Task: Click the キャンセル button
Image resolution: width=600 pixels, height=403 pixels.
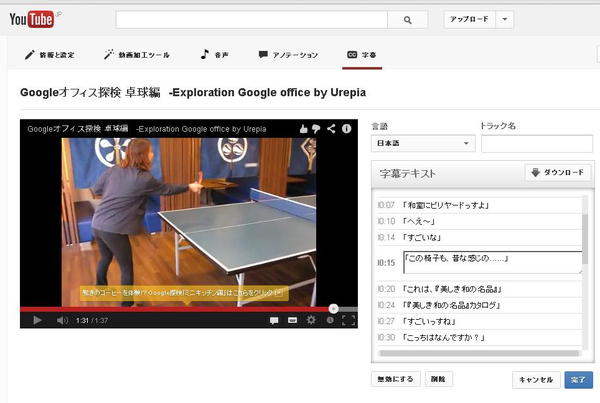Action: (533, 379)
